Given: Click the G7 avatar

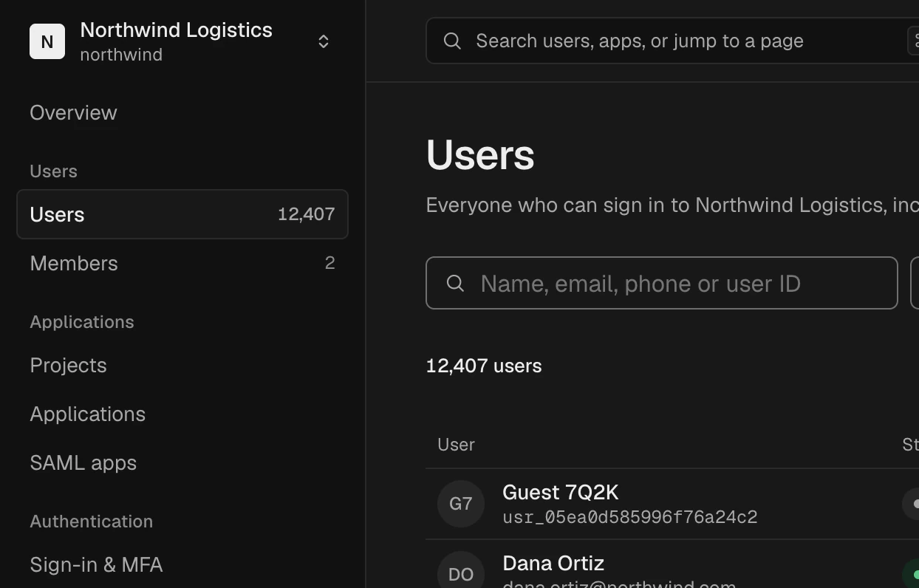Looking at the screenshot, I should pos(460,504).
